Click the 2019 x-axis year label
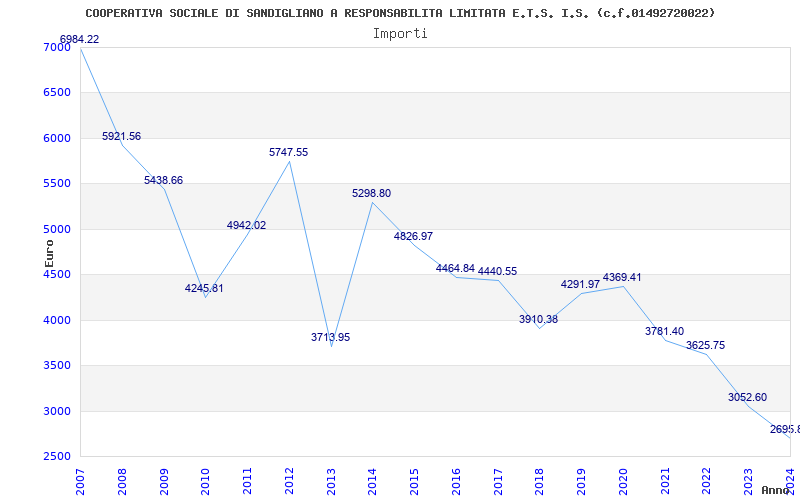This screenshot has width=800, height=500. pyautogui.click(x=581, y=482)
